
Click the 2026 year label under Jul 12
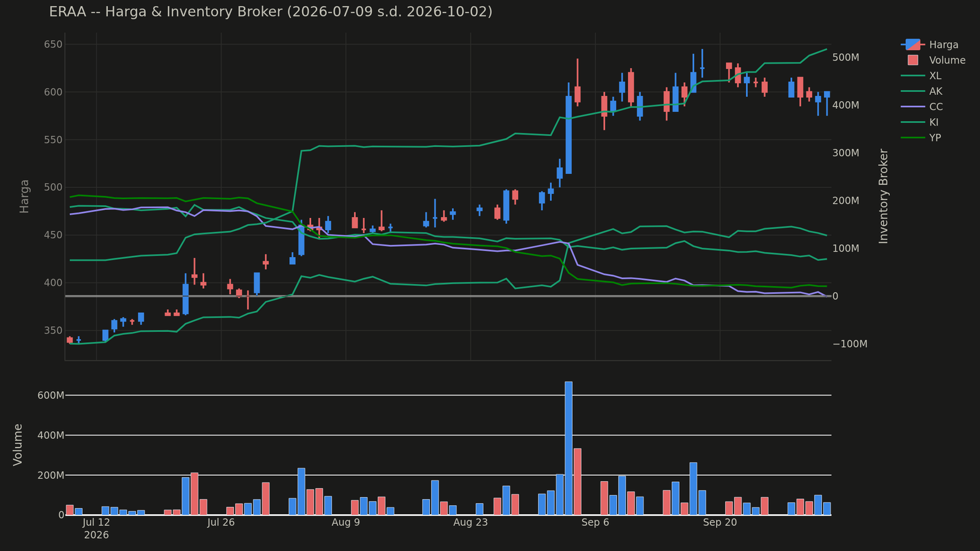pyautogui.click(x=96, y=535)
